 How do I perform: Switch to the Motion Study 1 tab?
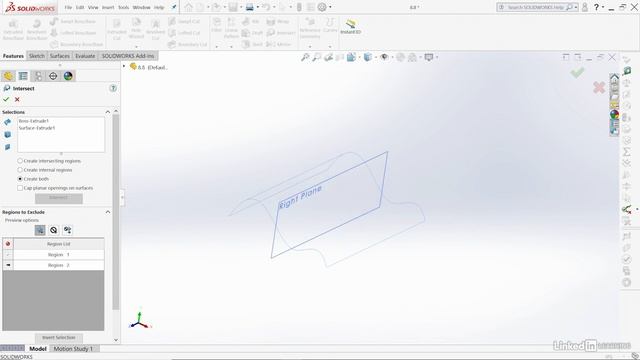(73, 349)
